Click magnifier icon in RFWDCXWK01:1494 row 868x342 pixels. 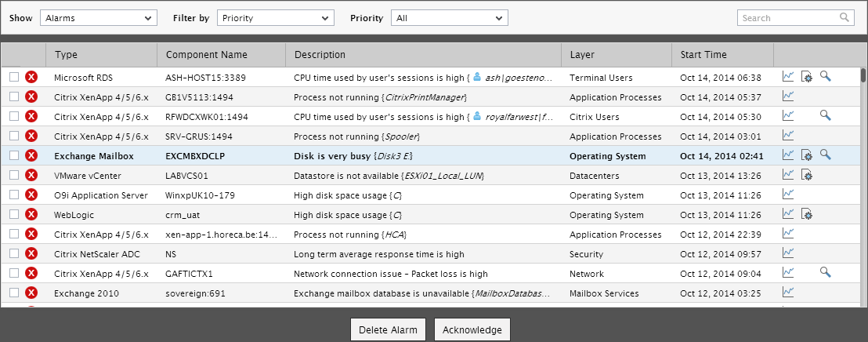tap(826, 116)
